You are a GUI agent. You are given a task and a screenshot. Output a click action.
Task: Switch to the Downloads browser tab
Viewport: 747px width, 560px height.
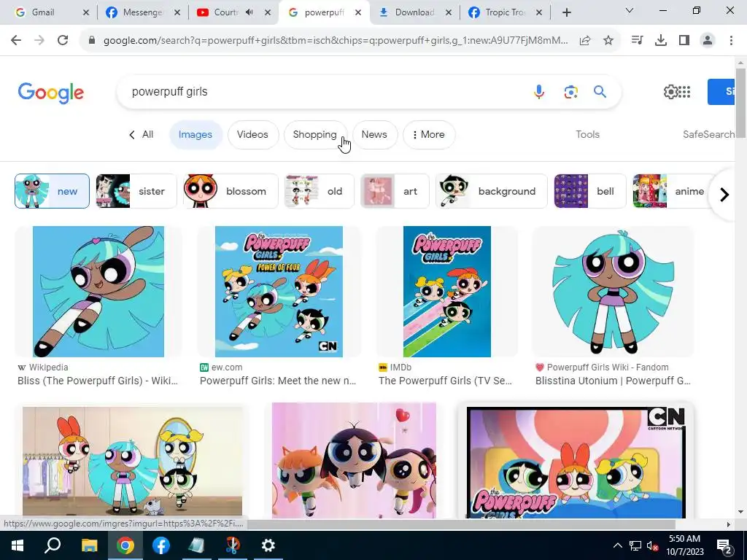414,12
